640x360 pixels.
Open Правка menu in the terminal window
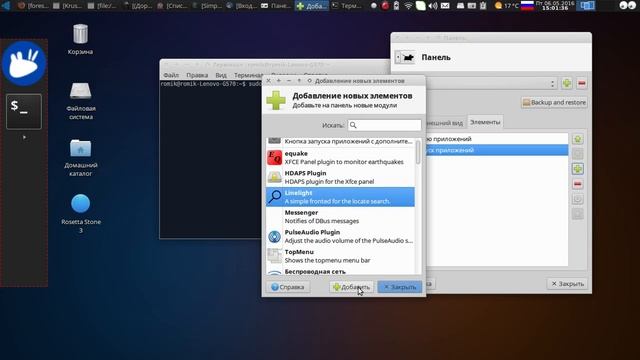coord(197,75)
